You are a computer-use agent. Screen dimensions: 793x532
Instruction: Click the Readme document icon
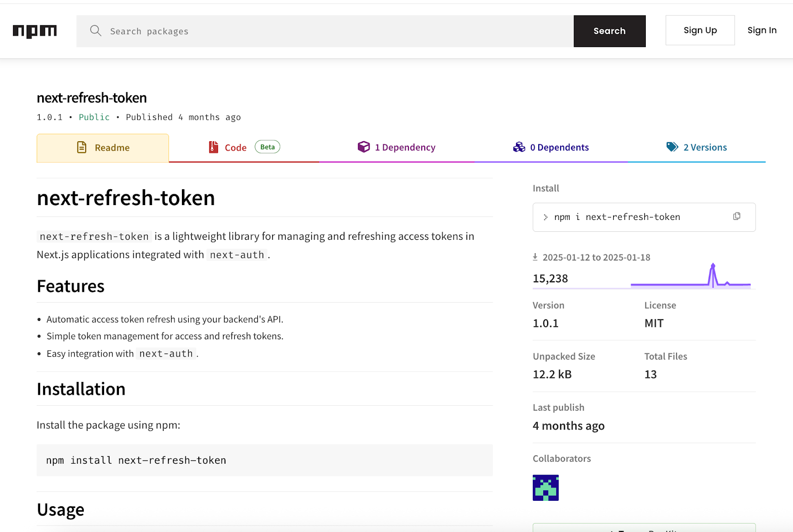82,147
